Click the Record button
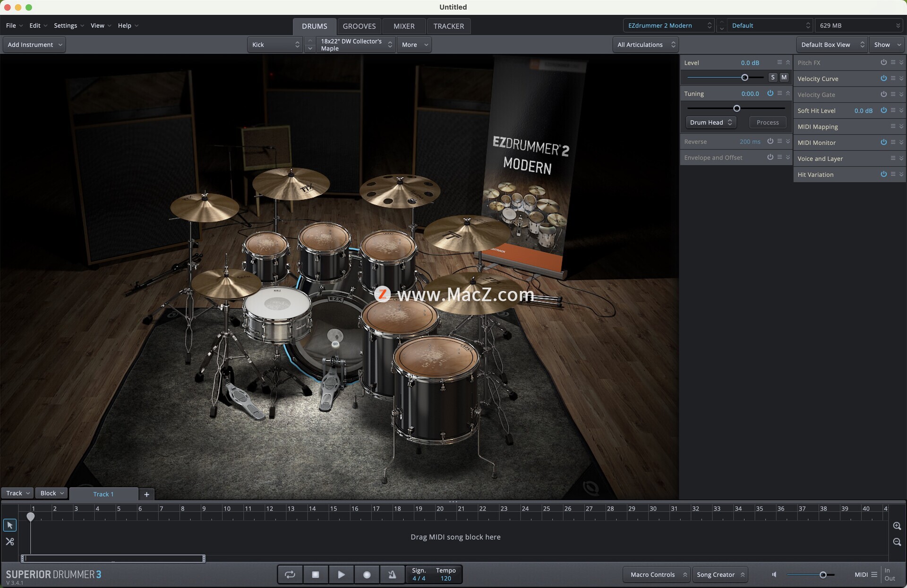Image resolution: width=907 pixels, height=588 pixels. click(x=367, y=574)
